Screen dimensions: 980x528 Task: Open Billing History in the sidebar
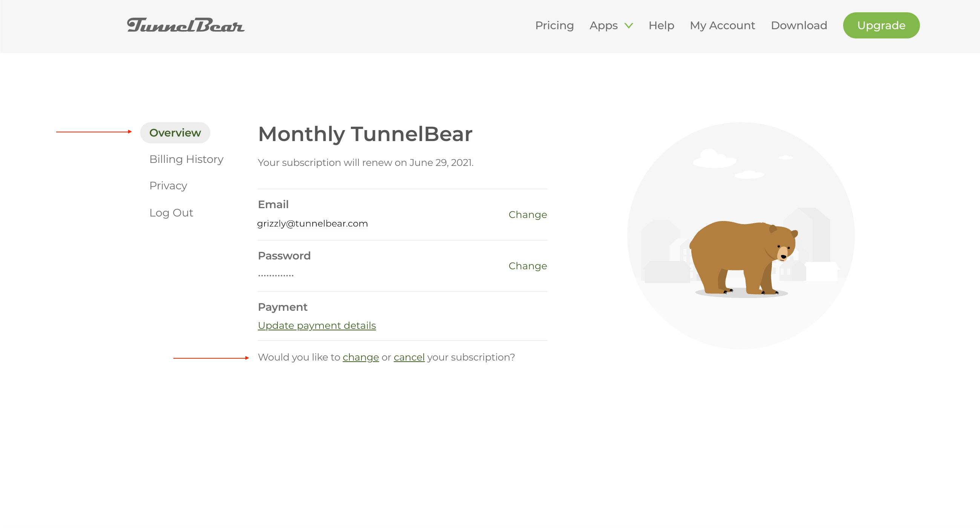point(187,159)
